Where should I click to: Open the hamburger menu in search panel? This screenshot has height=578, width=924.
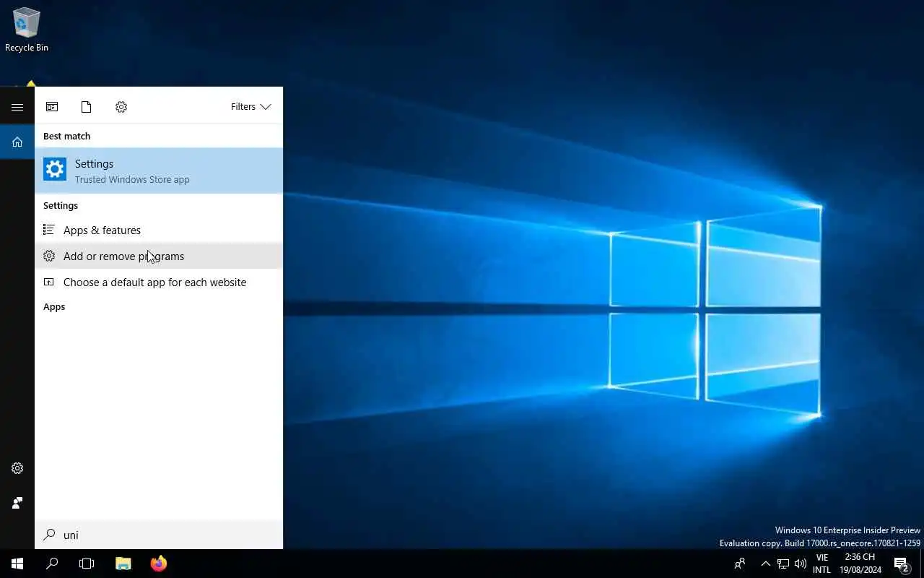[17, 107]
